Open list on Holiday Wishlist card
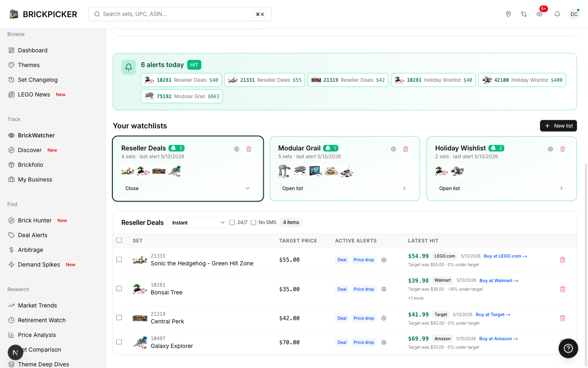 [501, 188]
